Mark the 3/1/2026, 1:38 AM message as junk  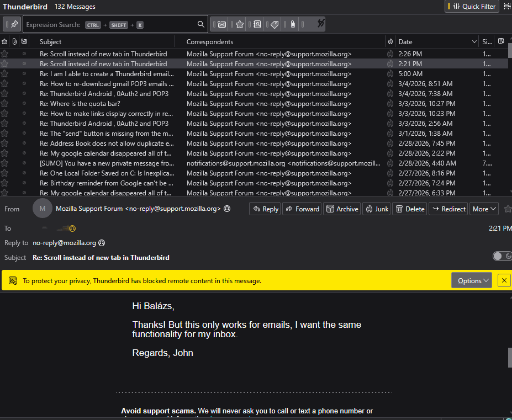pyautogui.click(x=390, y=134)
